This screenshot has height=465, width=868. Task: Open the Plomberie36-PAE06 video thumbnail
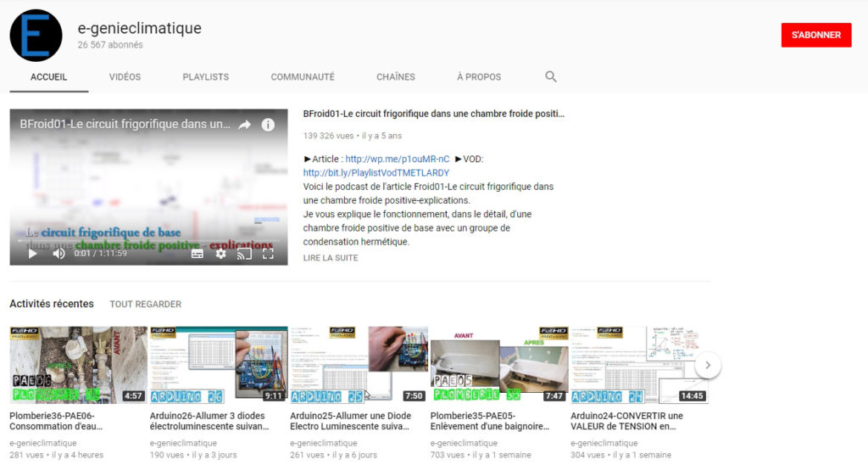[x=78, y=365]
